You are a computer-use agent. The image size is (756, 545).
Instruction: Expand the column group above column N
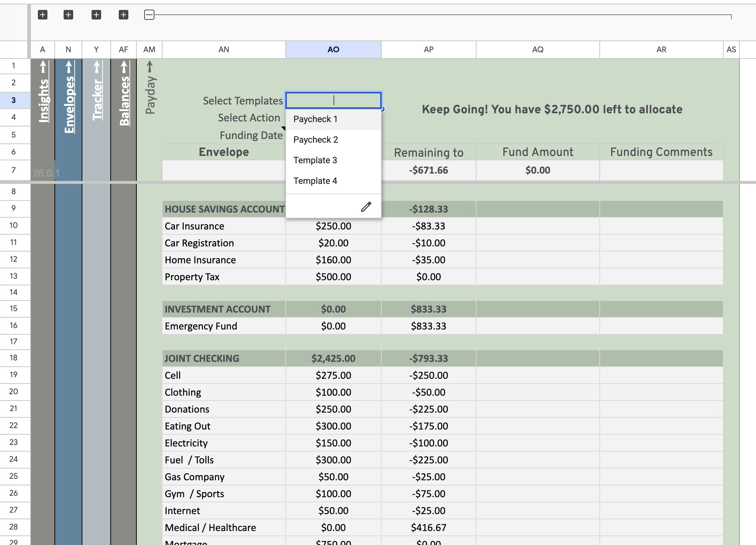[68, 15]
